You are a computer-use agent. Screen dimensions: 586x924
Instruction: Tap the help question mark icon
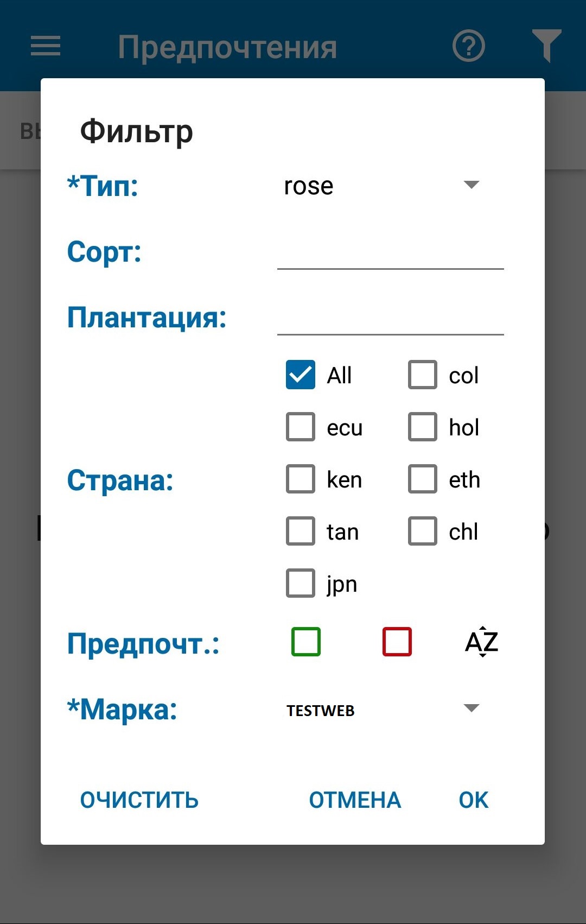[468, 46]
